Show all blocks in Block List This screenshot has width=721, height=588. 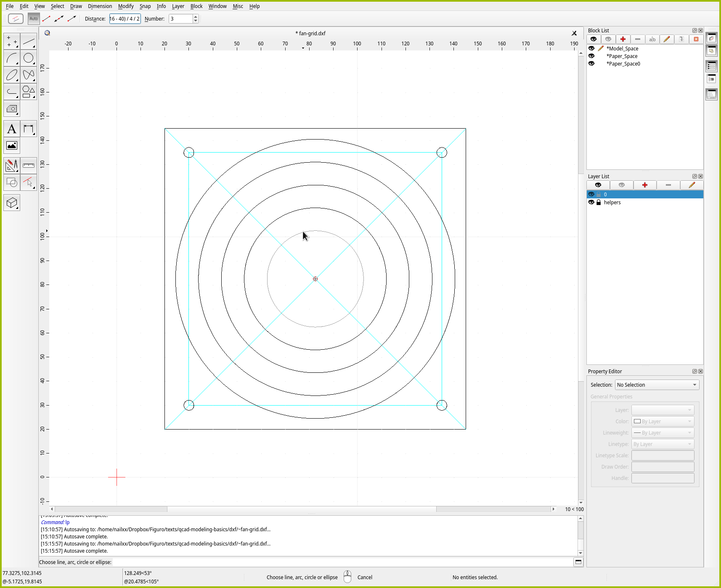[x=594, y=39]
